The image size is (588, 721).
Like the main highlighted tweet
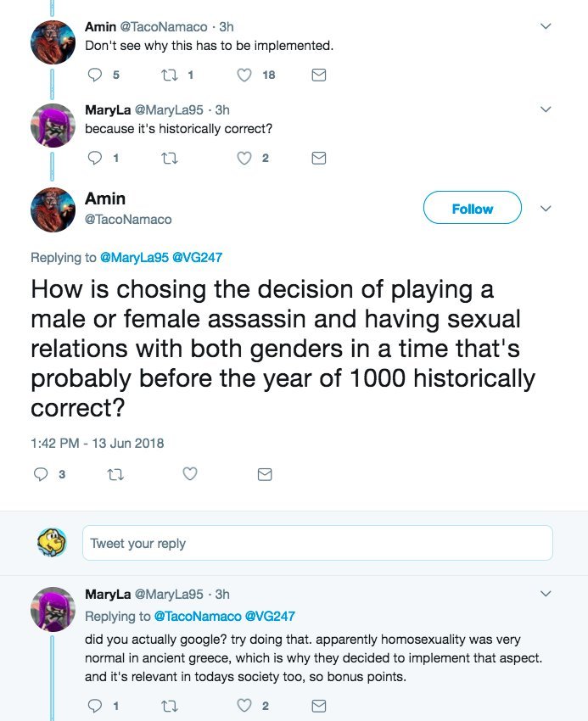(190, 474)
